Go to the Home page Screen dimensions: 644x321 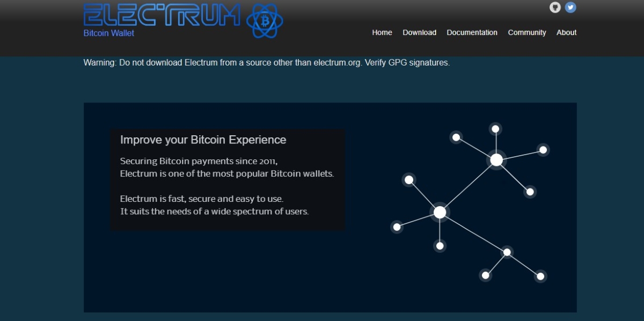[x=382, y=32]
